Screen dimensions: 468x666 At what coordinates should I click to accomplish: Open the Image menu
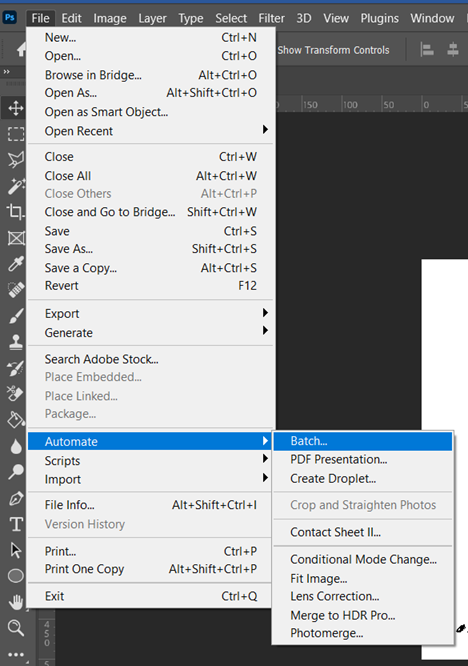[x=110, y=18]
